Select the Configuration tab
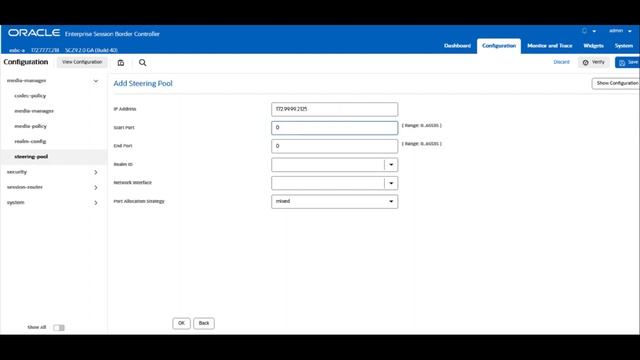640x360 pixels. point(499,46)
